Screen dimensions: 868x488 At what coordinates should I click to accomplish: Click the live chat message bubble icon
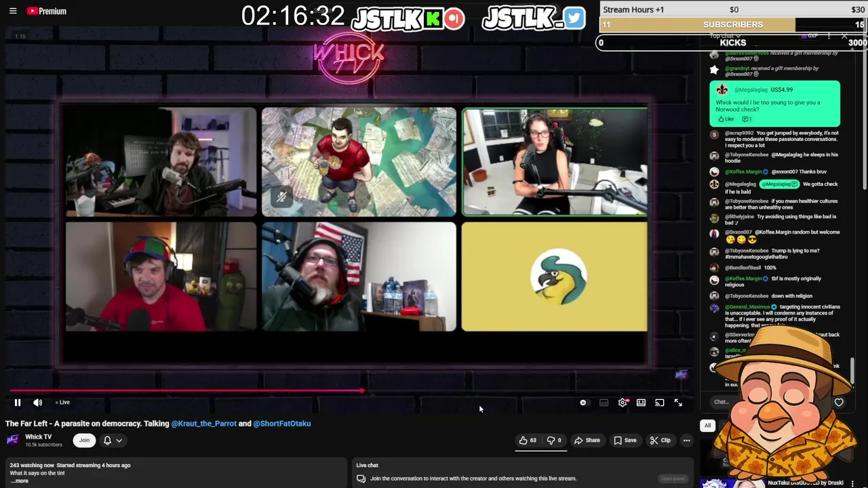tap(361, 479)
